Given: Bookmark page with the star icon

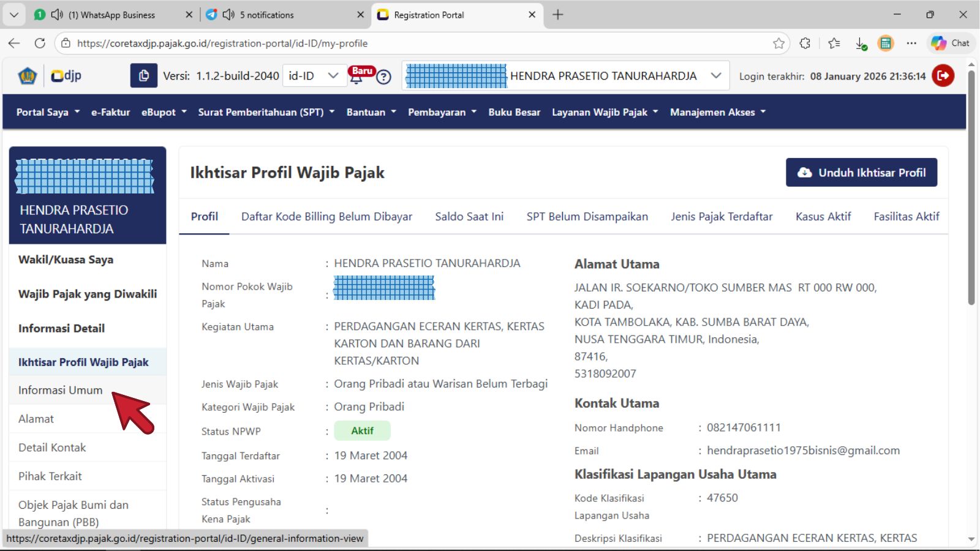Looking at the screenshot, I should [x=778, y=43].
